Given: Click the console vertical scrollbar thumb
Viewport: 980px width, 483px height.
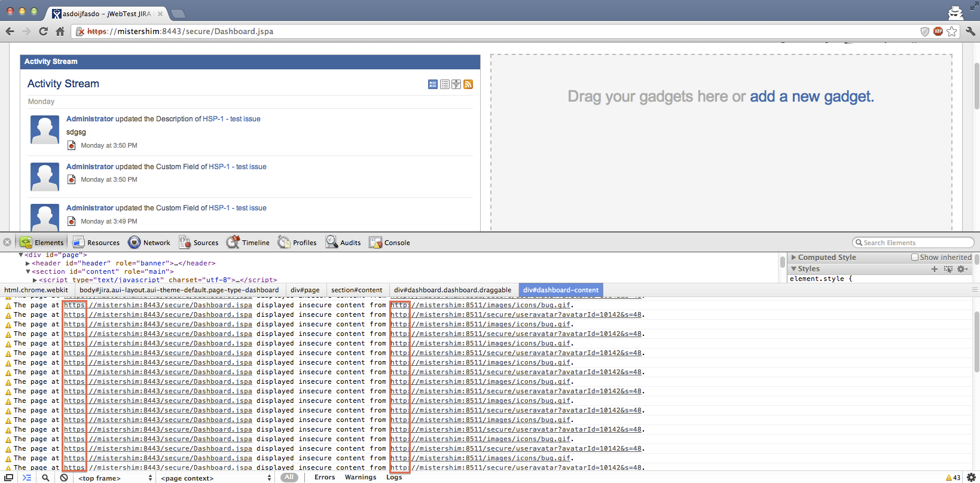Looking at the screenshot, I should click(x=976, y=341).
